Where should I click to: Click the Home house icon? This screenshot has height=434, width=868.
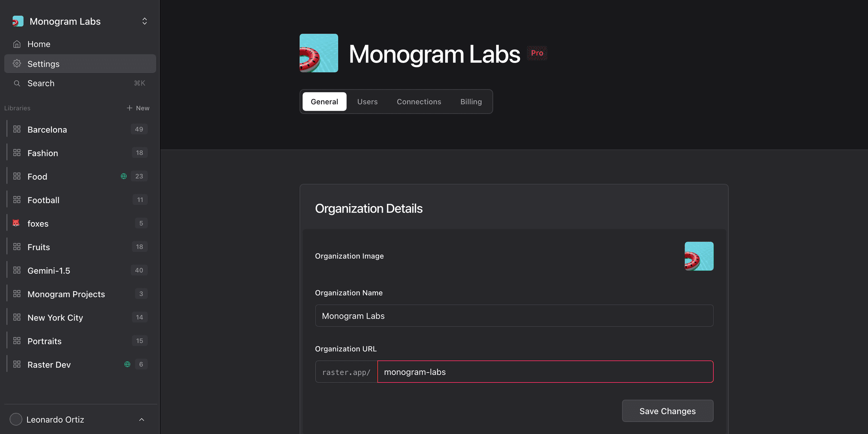17,44
